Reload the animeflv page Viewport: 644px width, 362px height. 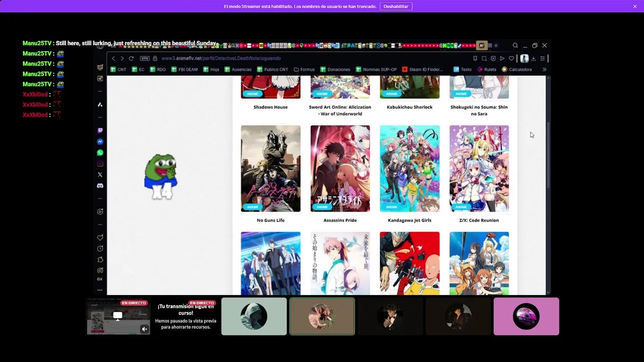coord(131,58)
